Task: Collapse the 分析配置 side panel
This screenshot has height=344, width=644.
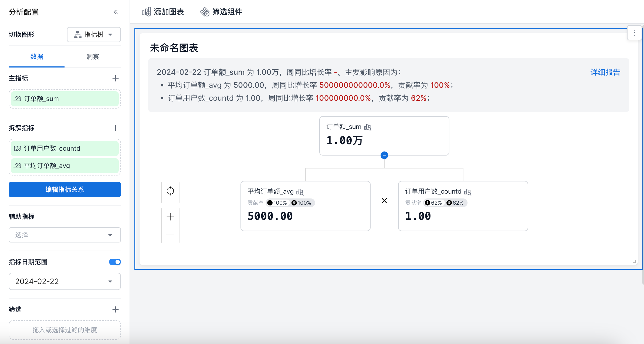Action: [x=116, y=12]
